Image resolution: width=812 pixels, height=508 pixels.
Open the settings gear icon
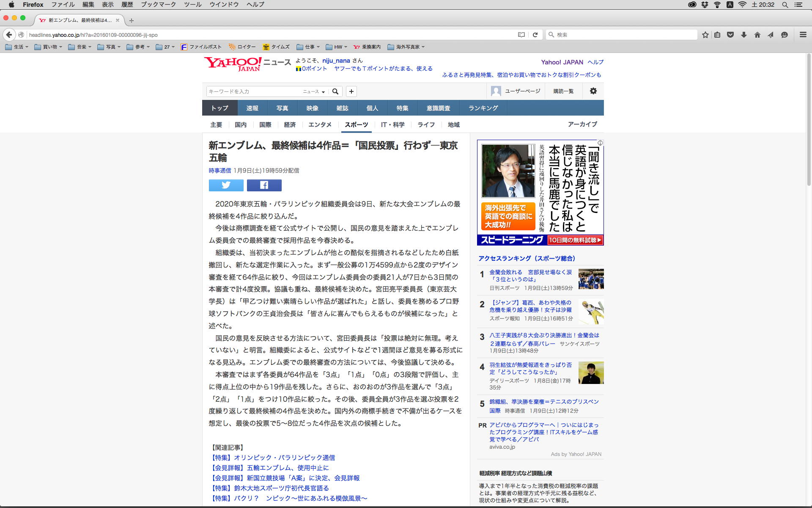593,91
